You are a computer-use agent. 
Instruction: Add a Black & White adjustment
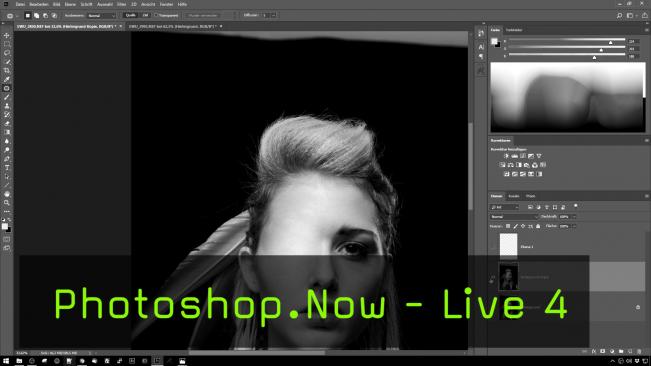click(519, 165)
